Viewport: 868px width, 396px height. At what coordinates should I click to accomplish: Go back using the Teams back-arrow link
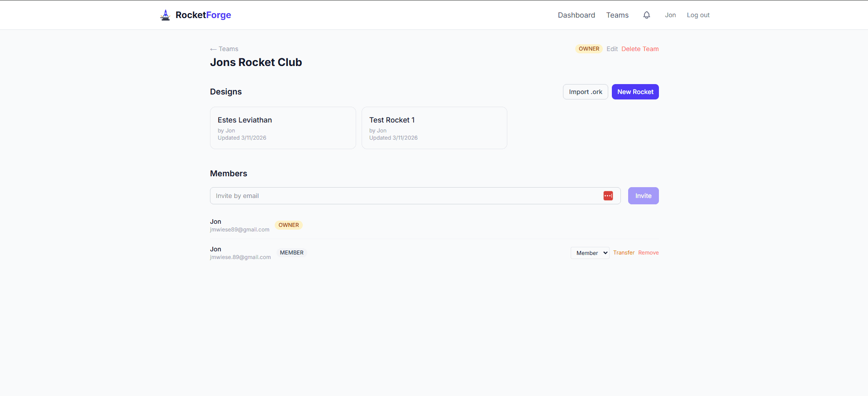coord(224,49)
